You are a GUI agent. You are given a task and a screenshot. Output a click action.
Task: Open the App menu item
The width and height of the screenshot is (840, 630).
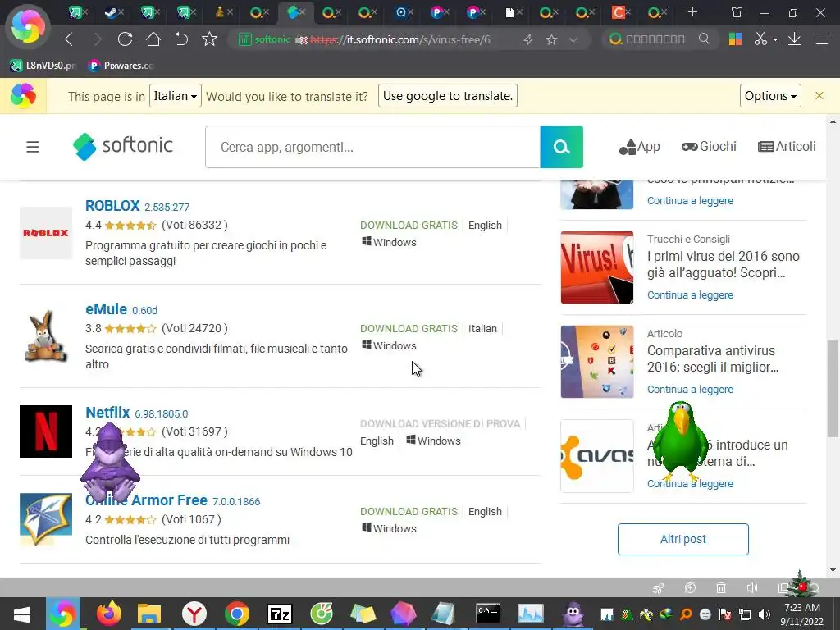coord(640,147)
